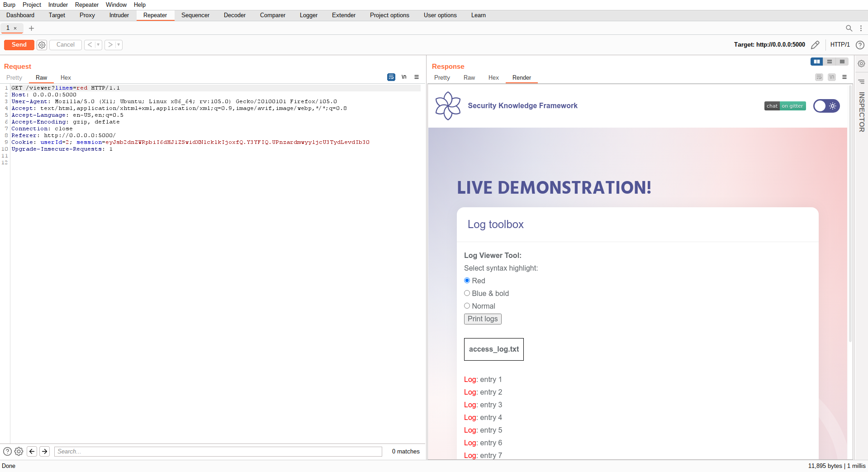This screenshot has height=472, width=868.
Task: Open the Decoder tab
Action: 235,15
